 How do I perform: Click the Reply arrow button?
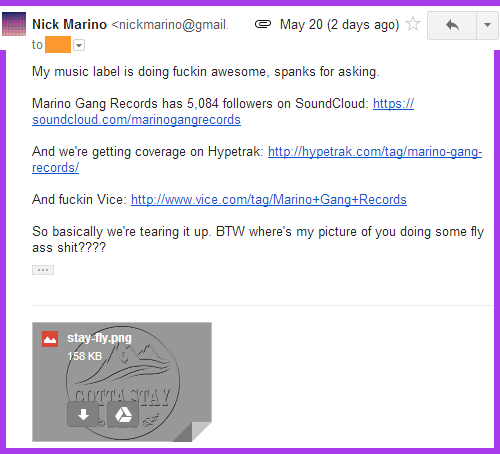(x=452, y=25)
